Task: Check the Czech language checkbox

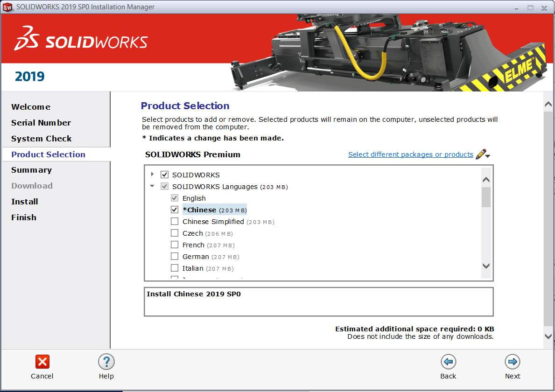Action: point(175,233)
